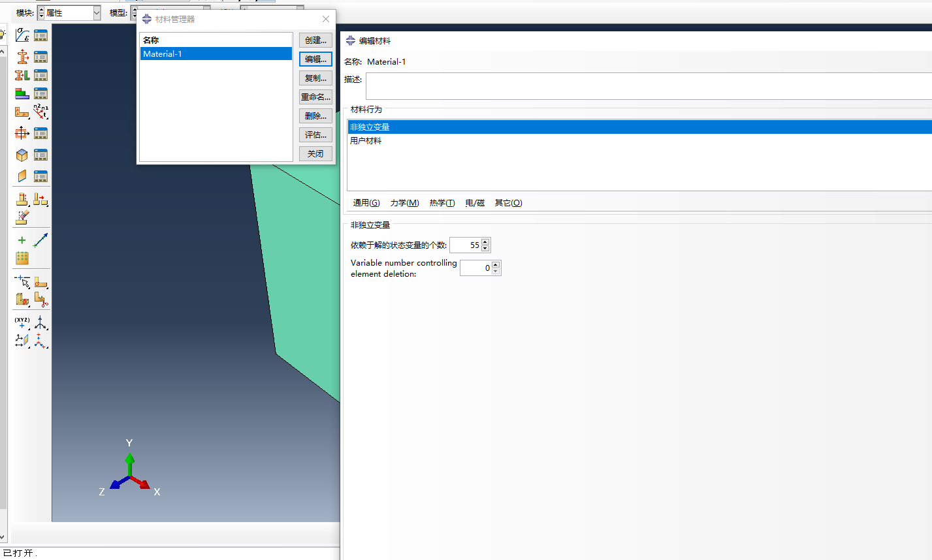The width and height of the screenshot is (932, 560).
Task: Select the Create Composite Layup tool
Action: (22, 93)
